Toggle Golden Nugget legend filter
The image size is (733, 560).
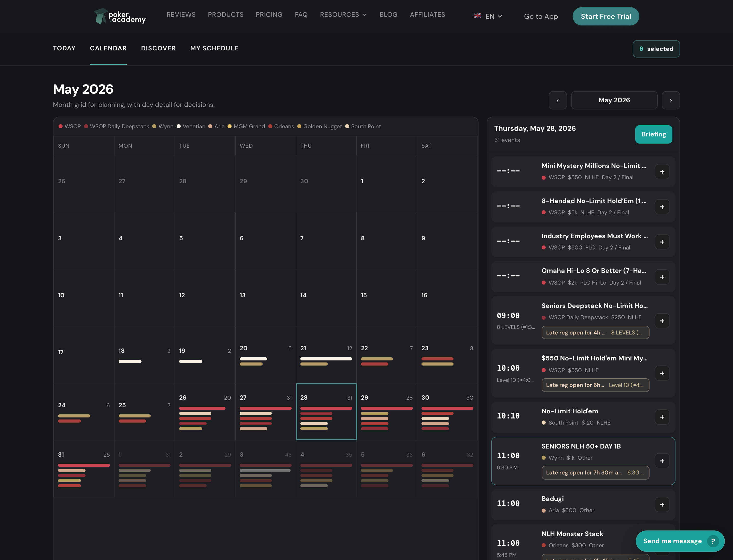(x=320, y=126)
